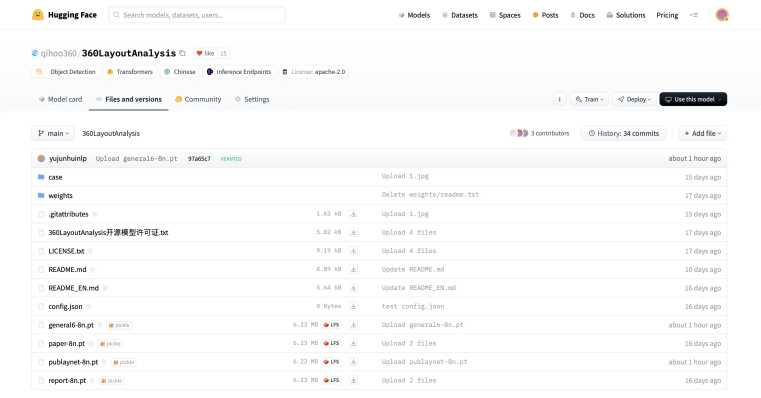Click the 360LayoutAnalysis breadcrumb path
This screenshot has width=761, height=398.
pyautogui.click(x=111, y=133)
